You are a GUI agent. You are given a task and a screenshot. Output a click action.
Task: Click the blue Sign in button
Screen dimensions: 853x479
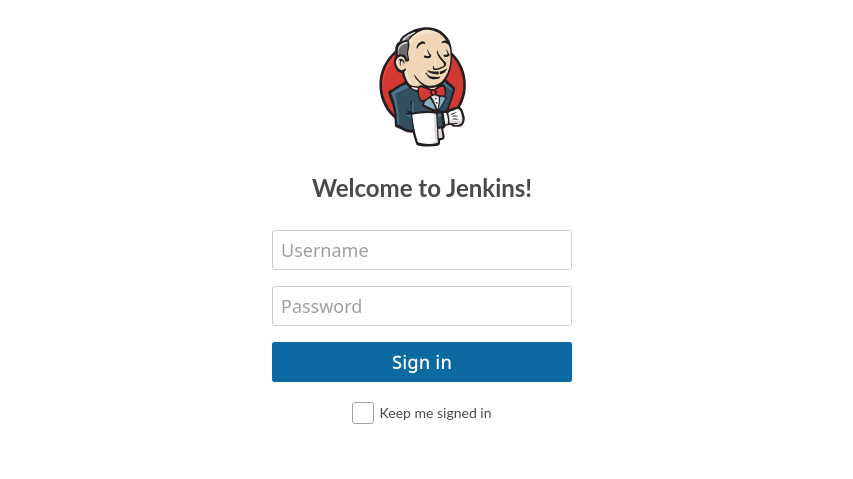tap(422, 362)
